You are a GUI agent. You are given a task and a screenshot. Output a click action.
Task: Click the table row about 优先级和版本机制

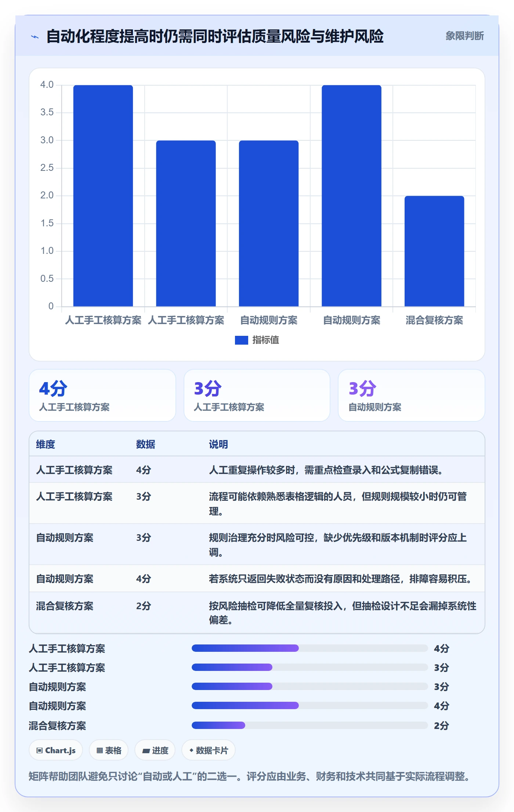pyautogui.click(x=257, y=544)
